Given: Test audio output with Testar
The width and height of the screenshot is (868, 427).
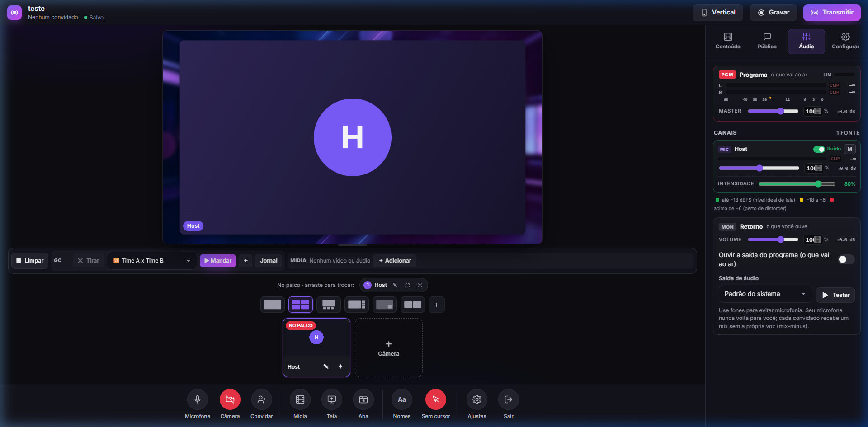Looking at the screenshot, I should coord(835,295).
